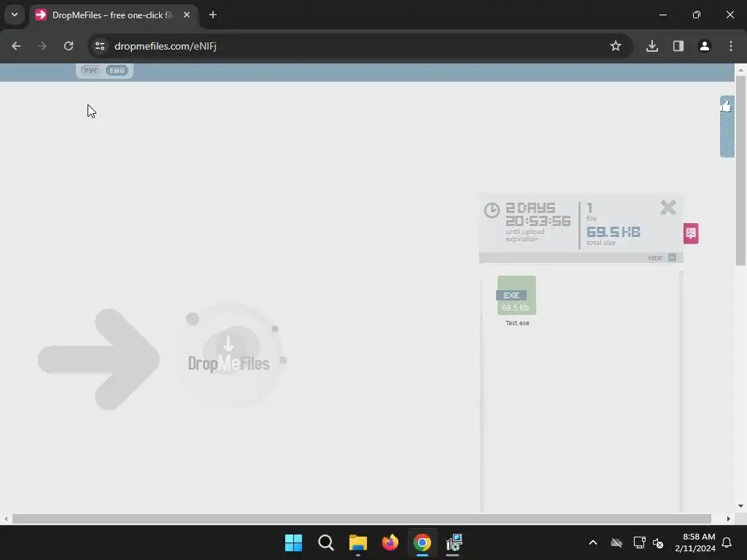Go forward in browser history
The height and width of the screenshot is (560, 747).
pyautogui.click(x=42, y=46)
